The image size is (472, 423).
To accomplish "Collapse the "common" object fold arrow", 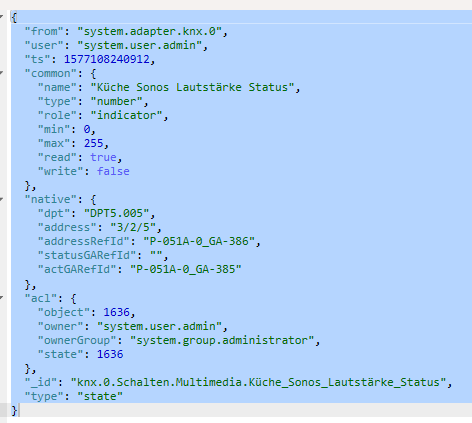I will [x=2, y=72].
